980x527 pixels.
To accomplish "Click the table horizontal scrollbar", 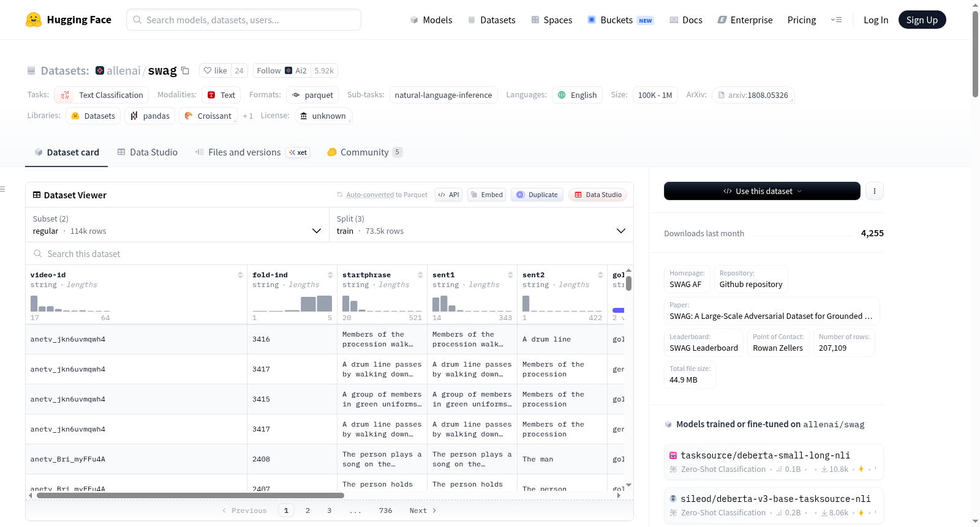I will tap(190, 495).
